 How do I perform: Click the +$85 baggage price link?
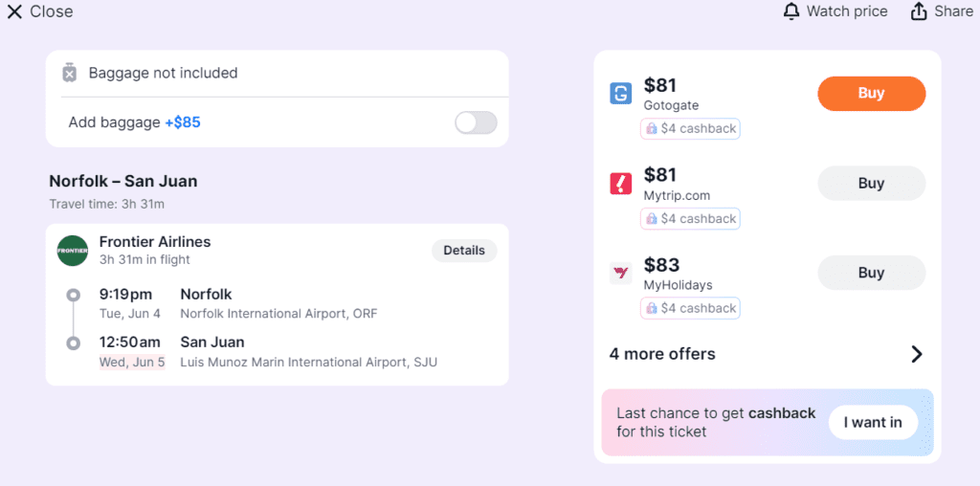pyautogui.click(x=183, y=122)
